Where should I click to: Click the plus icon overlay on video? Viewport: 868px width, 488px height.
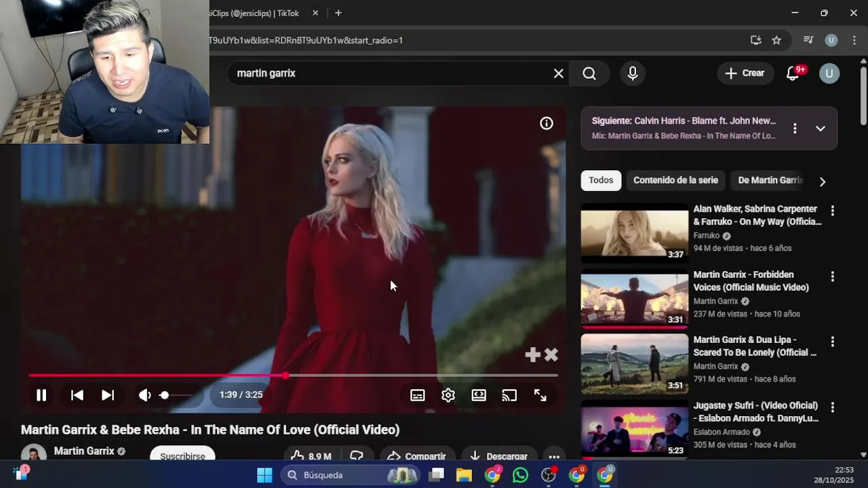(532, 354)
